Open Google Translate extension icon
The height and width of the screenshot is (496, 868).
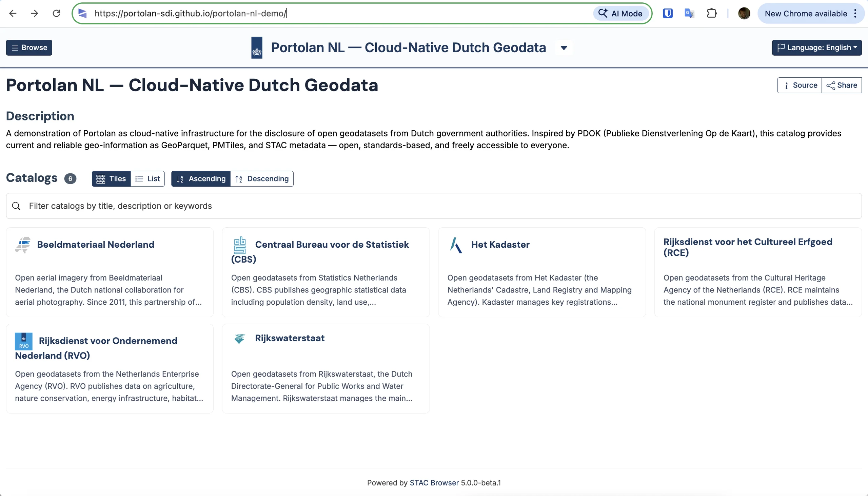click(x=689, y=13)
